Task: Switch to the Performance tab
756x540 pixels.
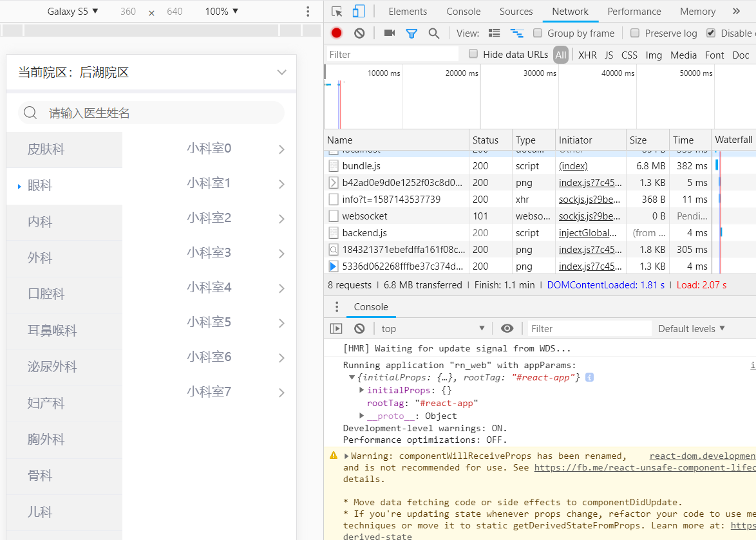Action: (x=634, y=12)
